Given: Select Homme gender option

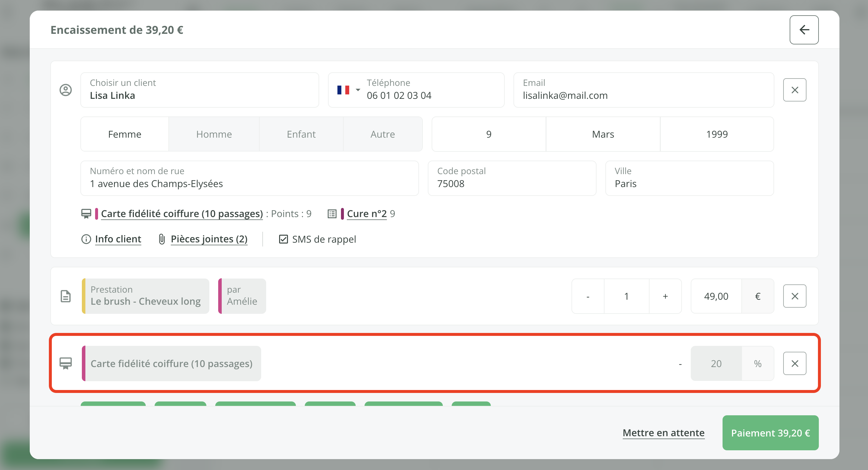Looking at the screenshot, I should 214,134.
